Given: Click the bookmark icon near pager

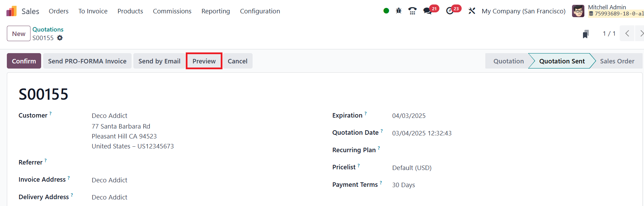Looking at the screenshot, I should point(586,34).
